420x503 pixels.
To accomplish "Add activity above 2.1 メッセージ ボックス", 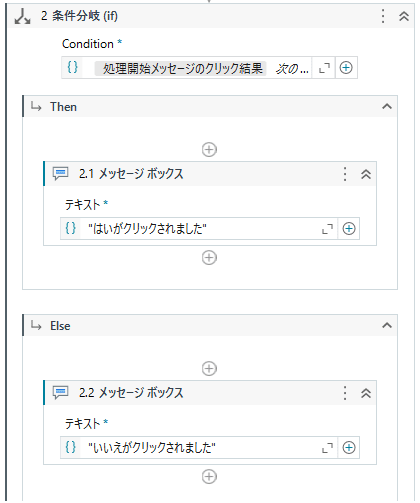I will pos(209,150).
